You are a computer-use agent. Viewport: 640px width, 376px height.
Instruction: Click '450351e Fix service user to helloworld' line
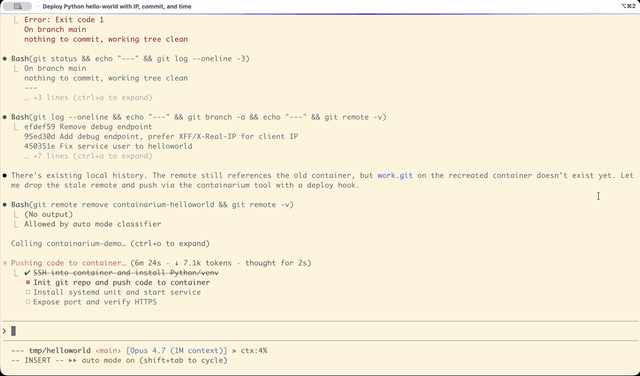[x=108, y=146]
